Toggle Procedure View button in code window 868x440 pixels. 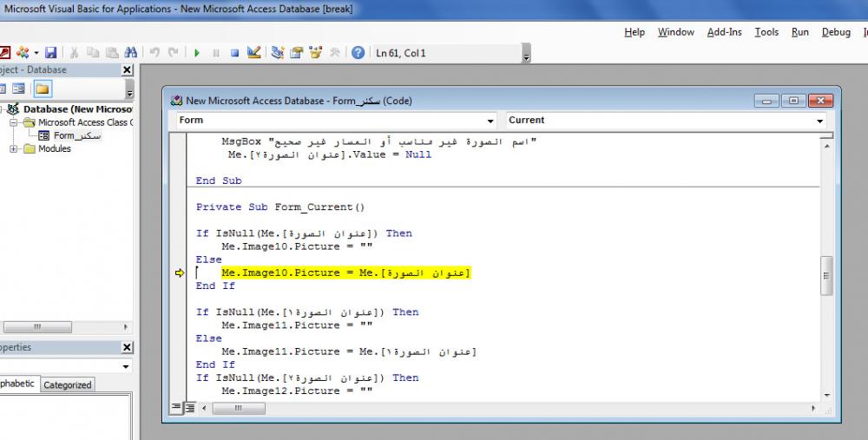coord(175,408)
